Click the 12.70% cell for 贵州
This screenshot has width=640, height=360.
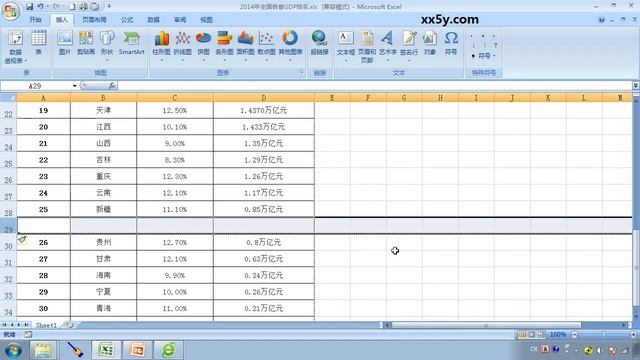pos(175,242)
